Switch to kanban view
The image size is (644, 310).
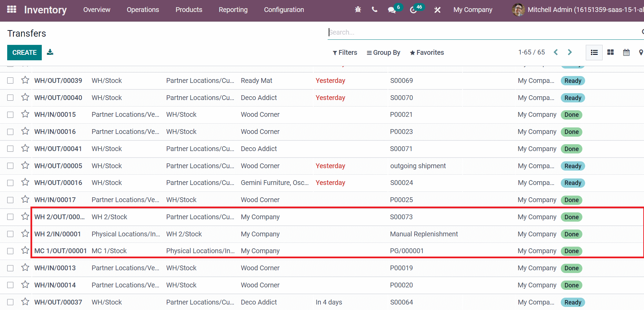tap(610, 52)
